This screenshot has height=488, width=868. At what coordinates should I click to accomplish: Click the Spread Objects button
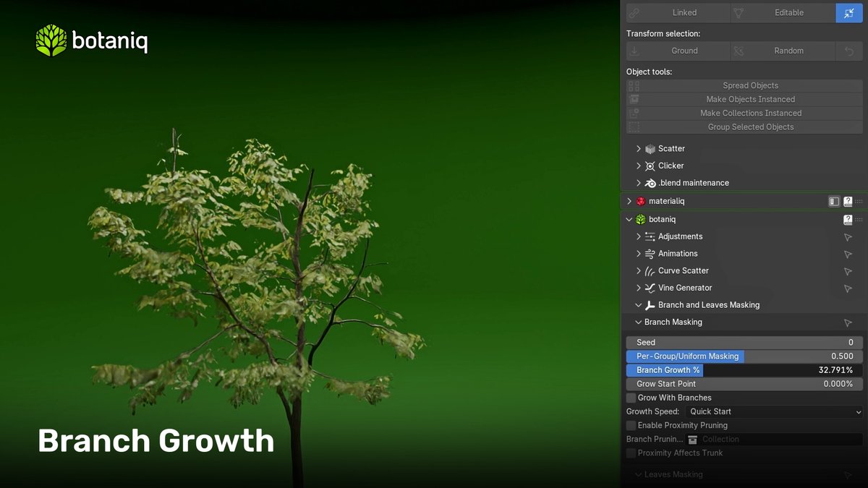(744, 85)
